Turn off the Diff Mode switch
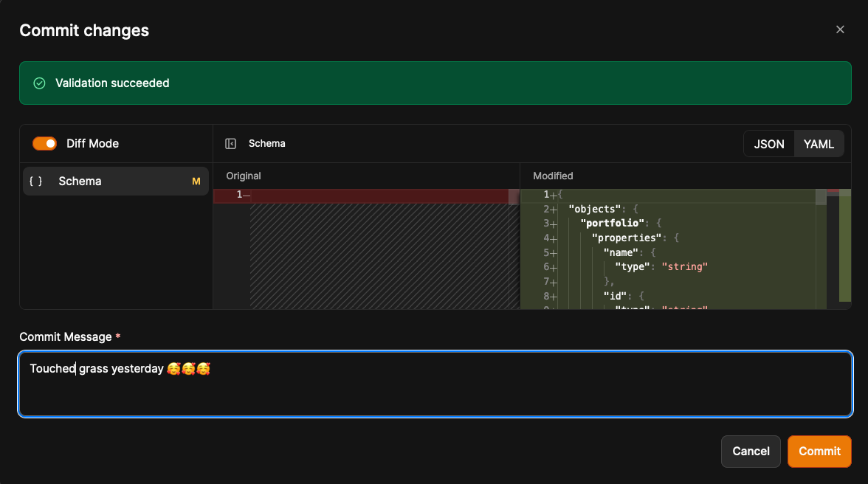 point(44,143)
